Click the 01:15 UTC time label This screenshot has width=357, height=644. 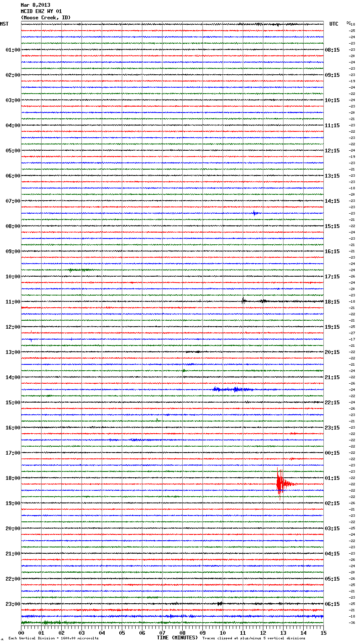click(x=332, y=478)
